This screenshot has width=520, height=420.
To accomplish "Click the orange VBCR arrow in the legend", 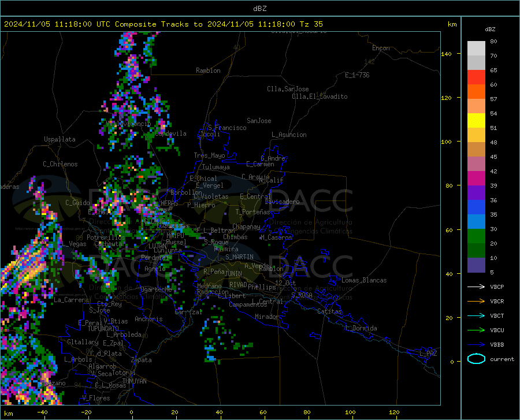I will coord(476,302).
